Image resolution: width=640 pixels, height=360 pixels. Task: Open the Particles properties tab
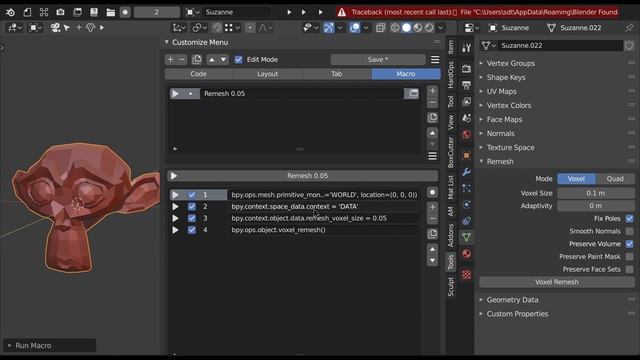(x=466, y=188)
